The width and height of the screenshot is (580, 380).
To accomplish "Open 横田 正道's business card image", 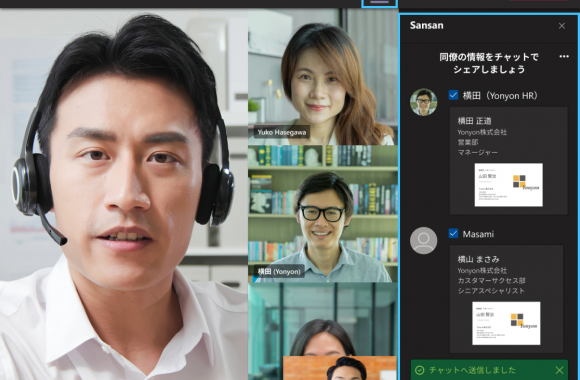I will [x=509, y=185].
